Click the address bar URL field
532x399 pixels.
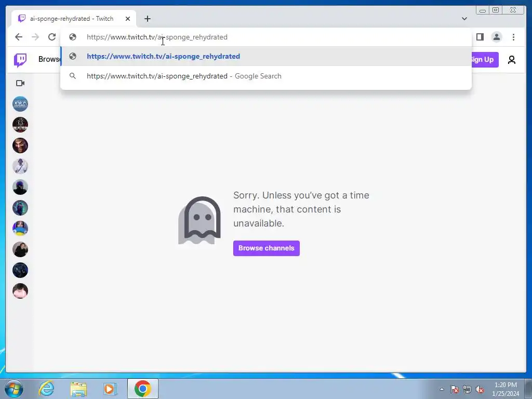[265, 37]
